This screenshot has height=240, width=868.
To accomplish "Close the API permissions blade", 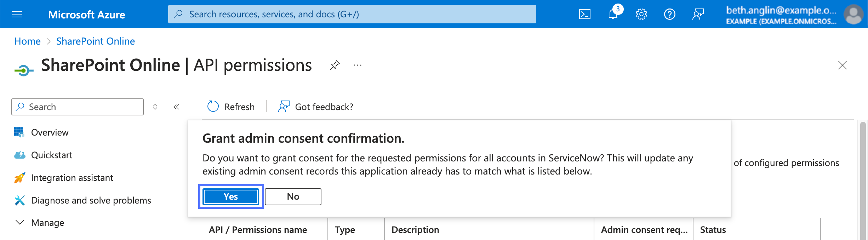I will point(843,65).
